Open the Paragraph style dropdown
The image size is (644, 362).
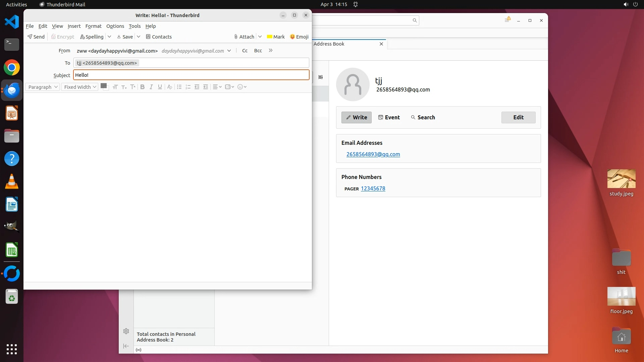pos(43,87)
